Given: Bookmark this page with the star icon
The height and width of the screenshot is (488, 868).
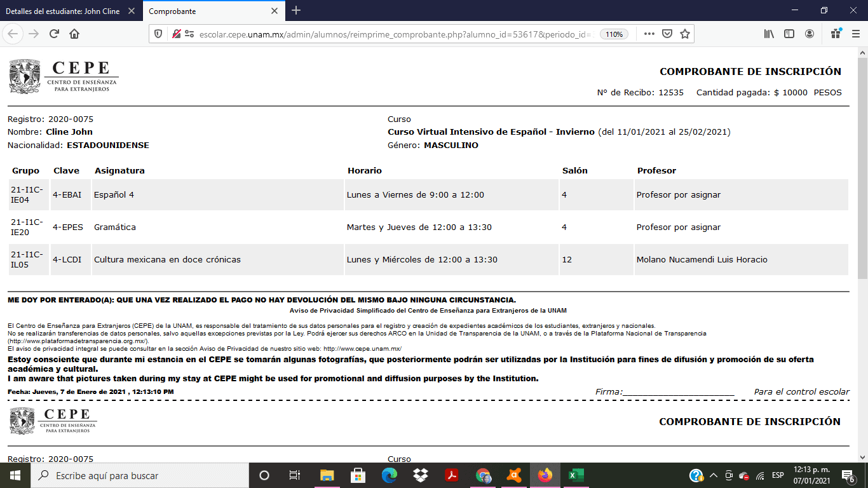Looking at the screenshot, I should coord(684,34).
